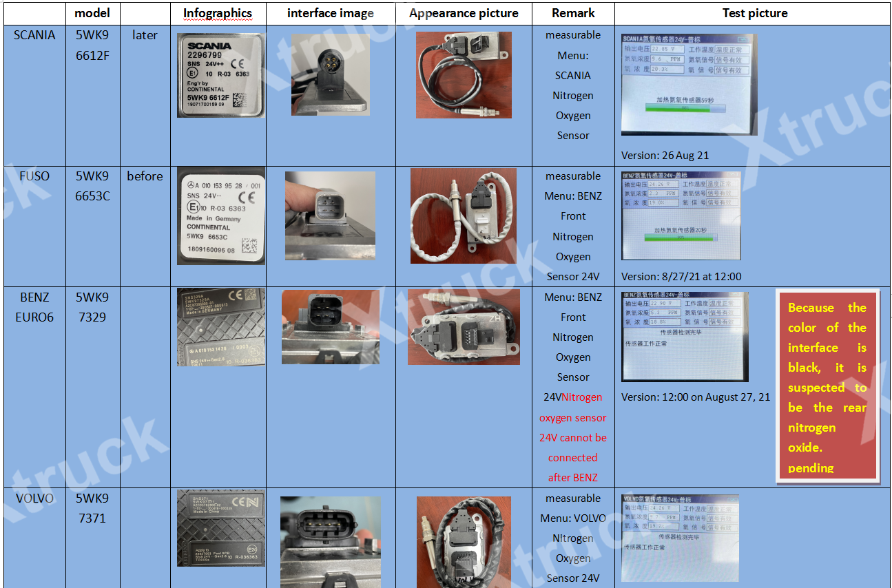
Task: View the BENZ EURO6 appearance picture
Action: click(464, 326)
